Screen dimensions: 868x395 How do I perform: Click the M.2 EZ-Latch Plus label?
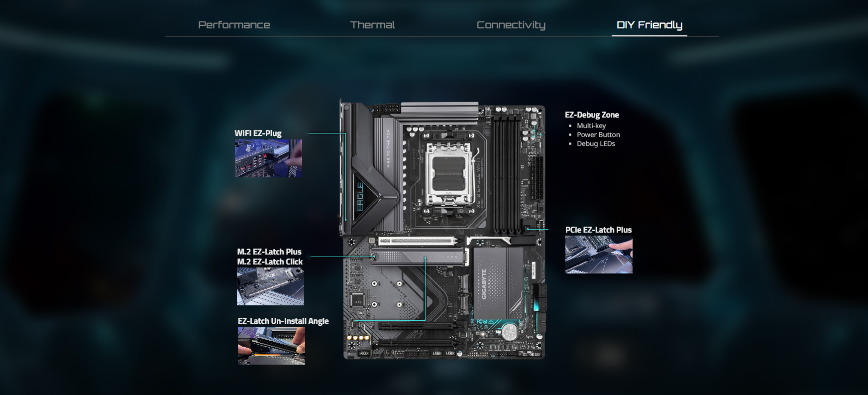tap(269, 252)
